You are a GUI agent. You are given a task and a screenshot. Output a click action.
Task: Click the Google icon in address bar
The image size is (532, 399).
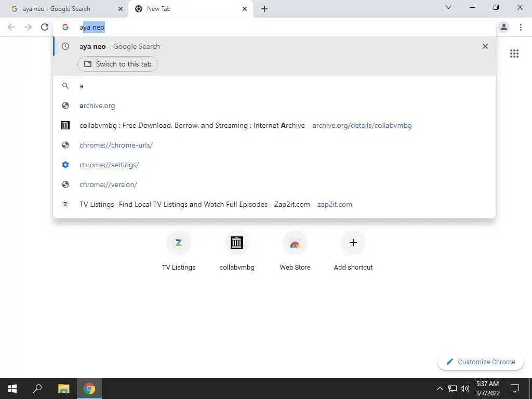click(x=65, y=27)
